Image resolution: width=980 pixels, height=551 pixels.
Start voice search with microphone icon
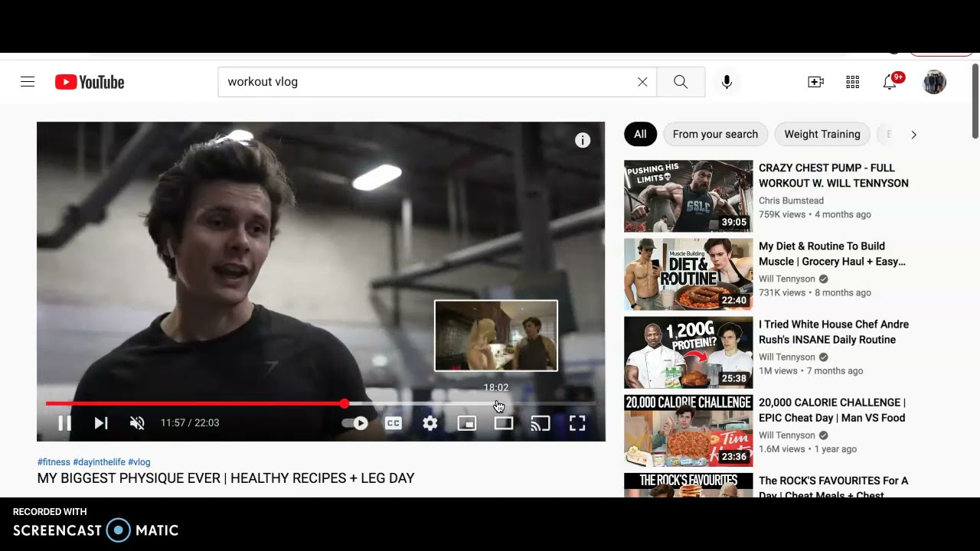727,82
